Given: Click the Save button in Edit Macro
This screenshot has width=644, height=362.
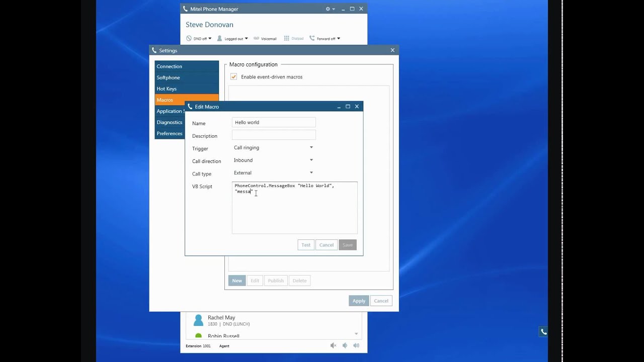Looking at the screenshot, I should click(348, 245).
